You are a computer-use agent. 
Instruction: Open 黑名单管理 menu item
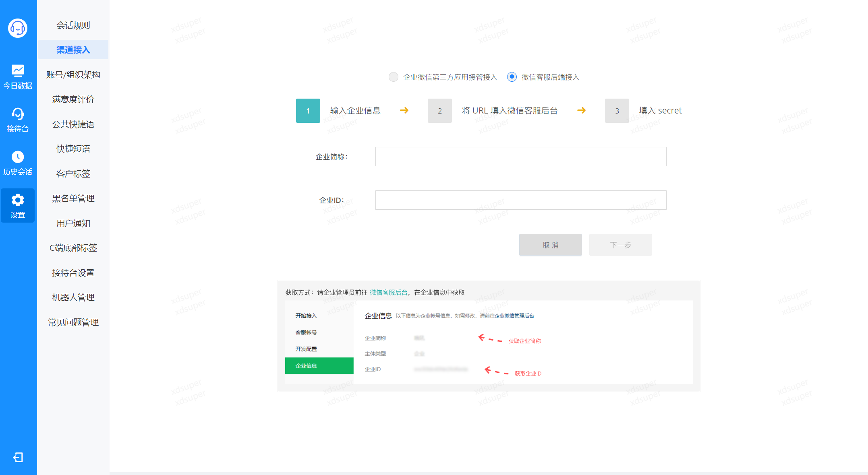pyautogui.click(x=73, y=198)
